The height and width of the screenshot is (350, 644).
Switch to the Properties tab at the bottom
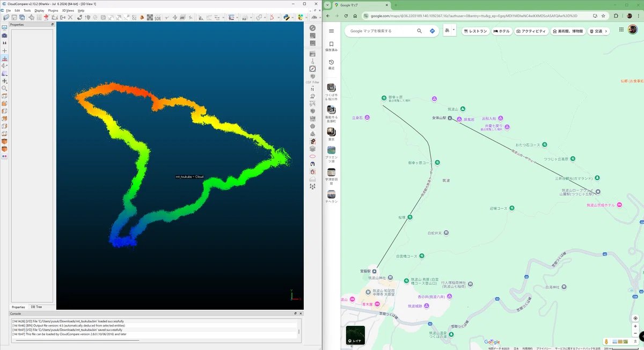18,307
